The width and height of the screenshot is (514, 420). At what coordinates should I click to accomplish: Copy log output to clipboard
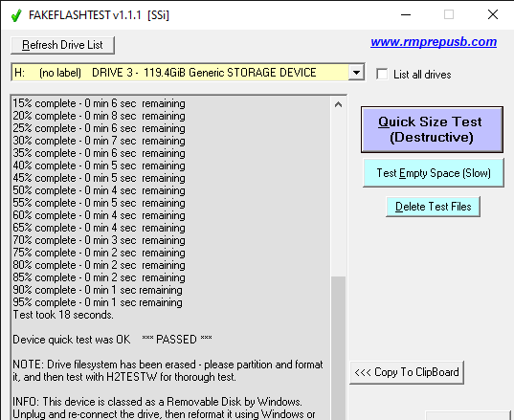pos(407,372)
